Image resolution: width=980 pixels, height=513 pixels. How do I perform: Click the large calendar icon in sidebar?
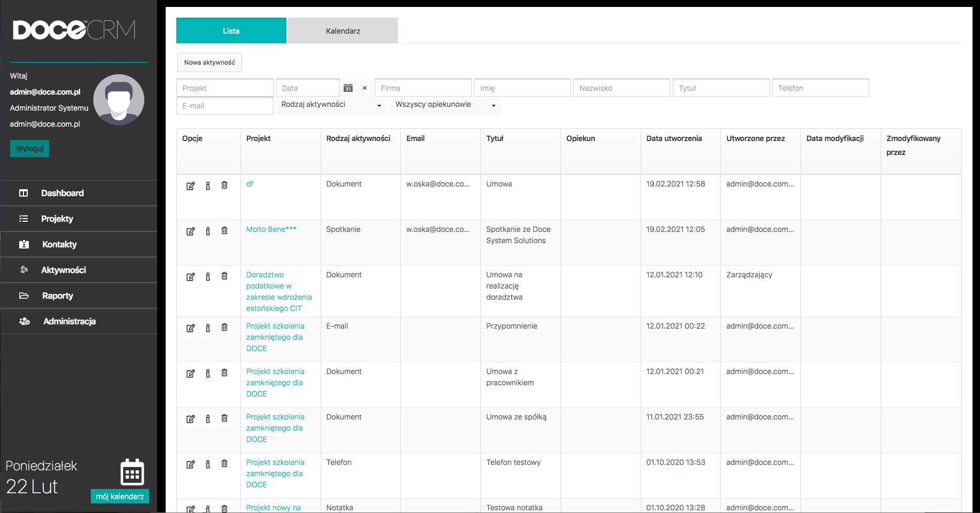[x=132, y=472]
